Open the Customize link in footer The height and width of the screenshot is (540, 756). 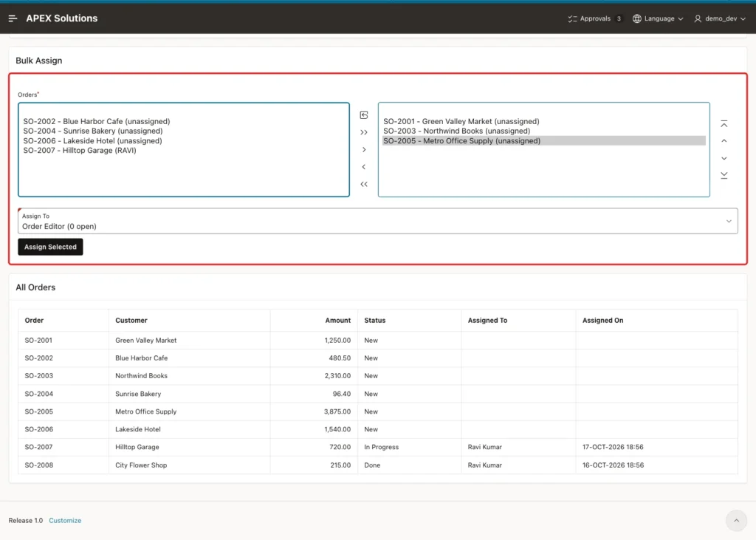point(65,520)
